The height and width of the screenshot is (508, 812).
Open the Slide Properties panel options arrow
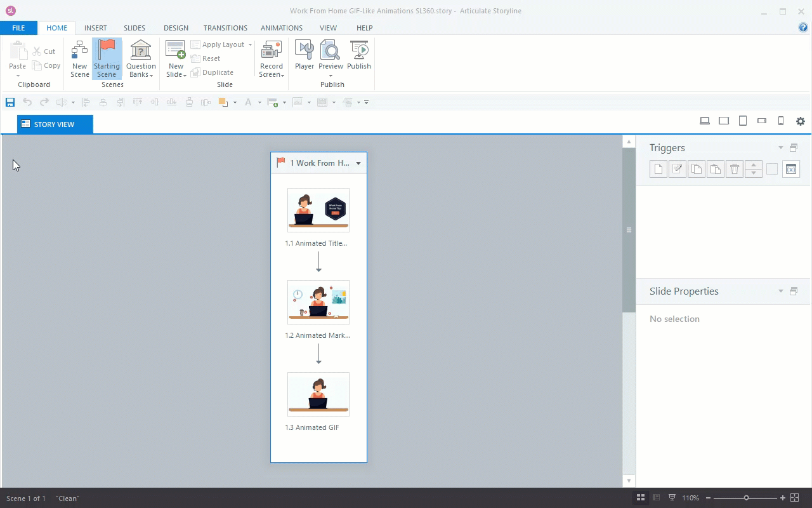[x=781, y=291]
